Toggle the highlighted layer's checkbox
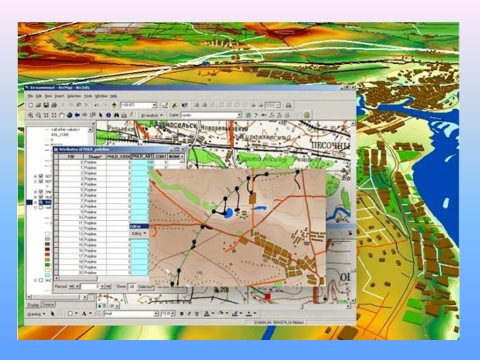 pos(41,202)
